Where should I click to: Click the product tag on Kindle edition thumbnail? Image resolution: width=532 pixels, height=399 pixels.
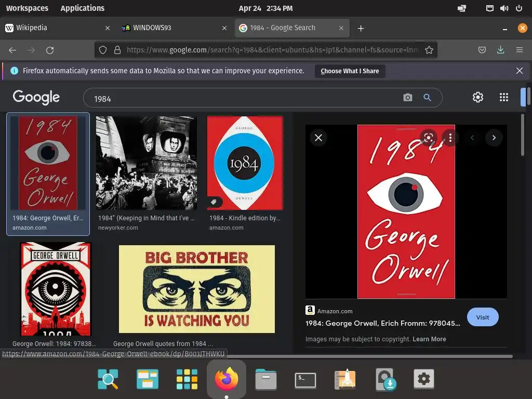tap(214, 202)
